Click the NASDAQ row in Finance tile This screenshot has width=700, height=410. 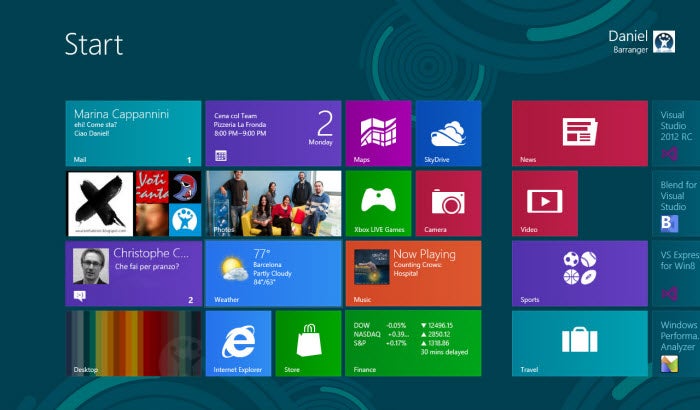tap(402, 334)
